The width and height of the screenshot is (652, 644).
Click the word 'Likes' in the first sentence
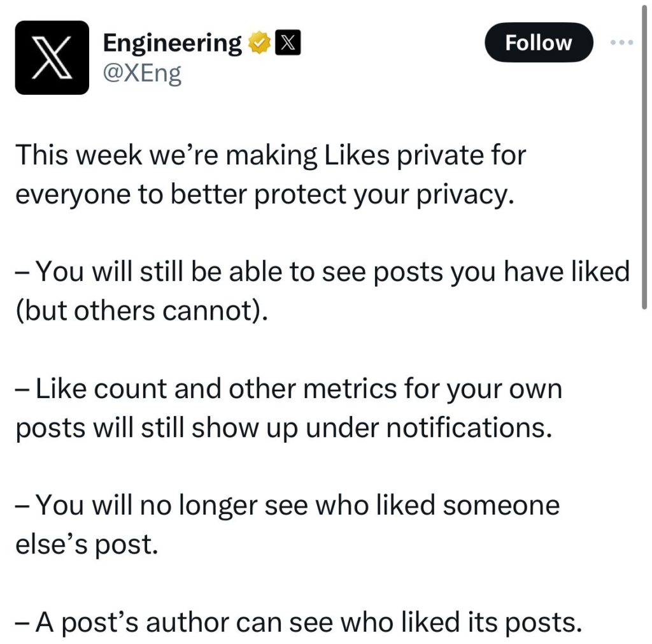(357, 155)
